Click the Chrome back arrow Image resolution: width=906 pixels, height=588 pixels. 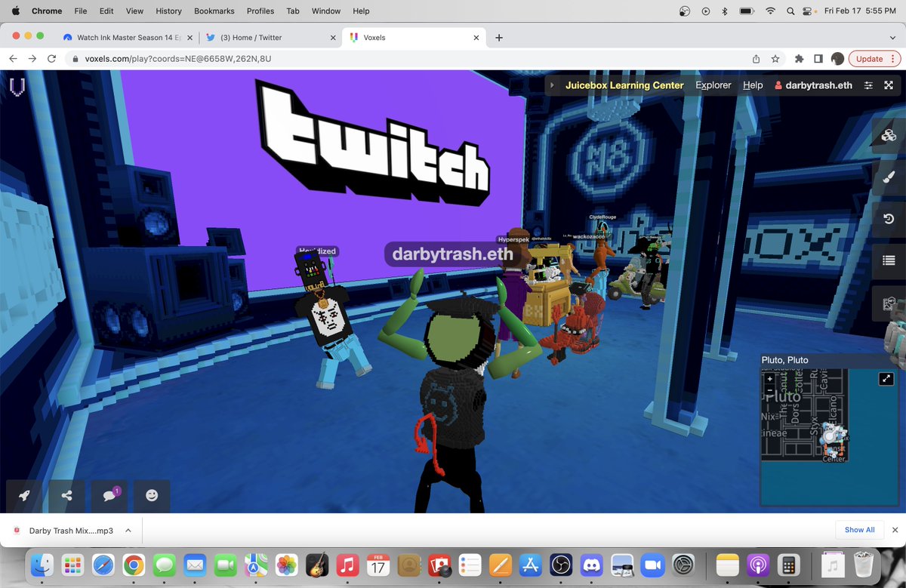(x=13, y=59)
